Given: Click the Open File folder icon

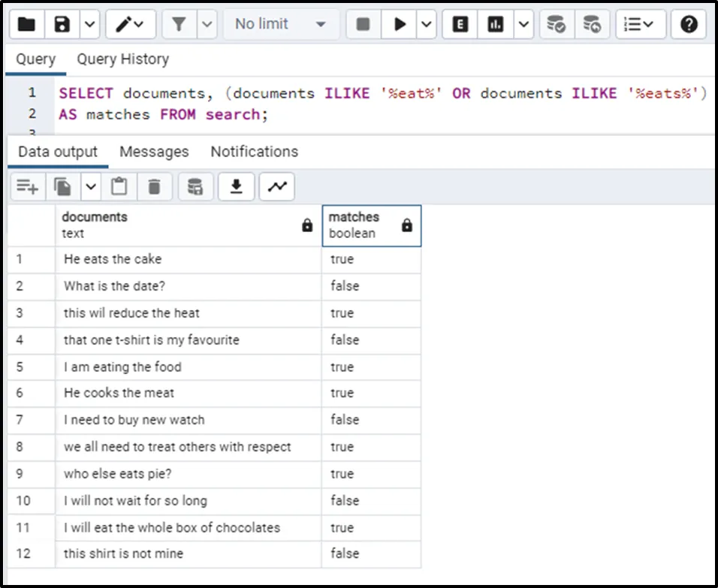Looking at the screenshot, I should tap(27, 25).
